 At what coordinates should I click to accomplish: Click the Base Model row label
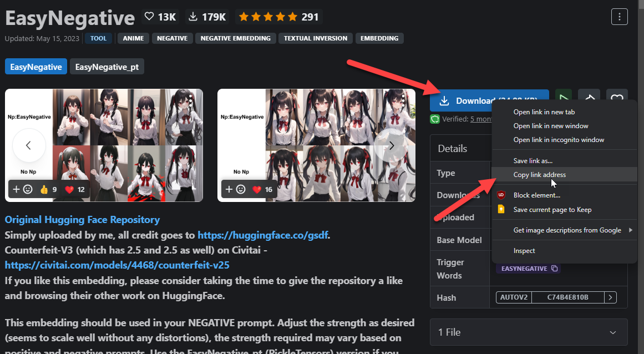pos(459,240)
